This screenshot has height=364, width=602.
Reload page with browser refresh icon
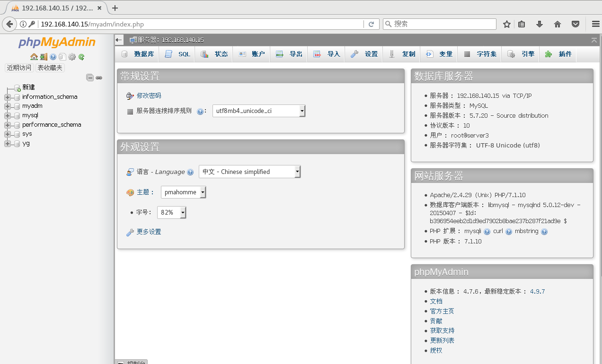pos(372,24)
